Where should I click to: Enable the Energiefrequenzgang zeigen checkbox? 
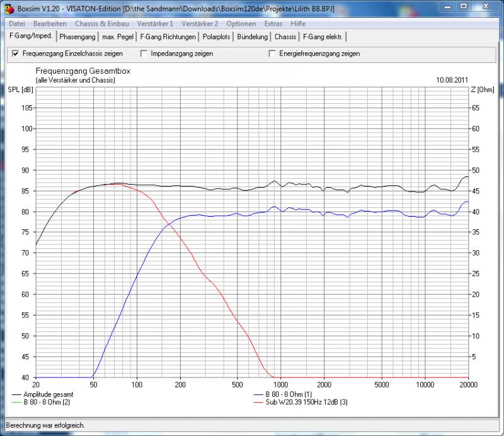click(x=273, y=54)
